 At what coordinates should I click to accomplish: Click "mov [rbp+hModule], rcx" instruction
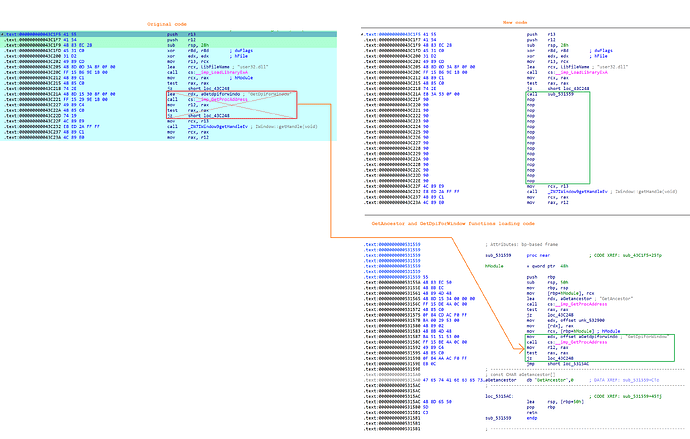click(560, 293)
